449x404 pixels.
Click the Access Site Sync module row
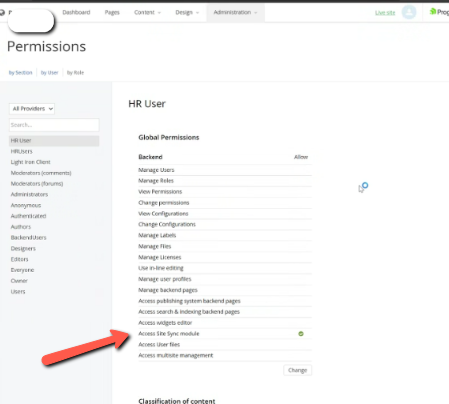225,334
